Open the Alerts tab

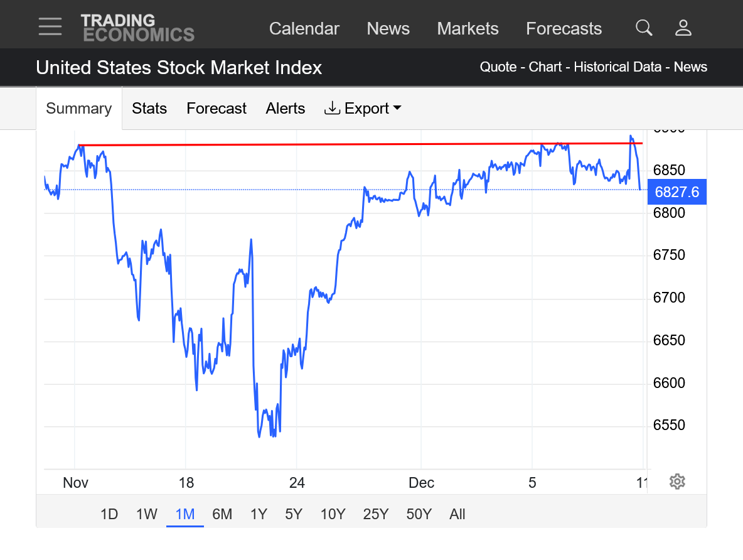click(286, 109)
